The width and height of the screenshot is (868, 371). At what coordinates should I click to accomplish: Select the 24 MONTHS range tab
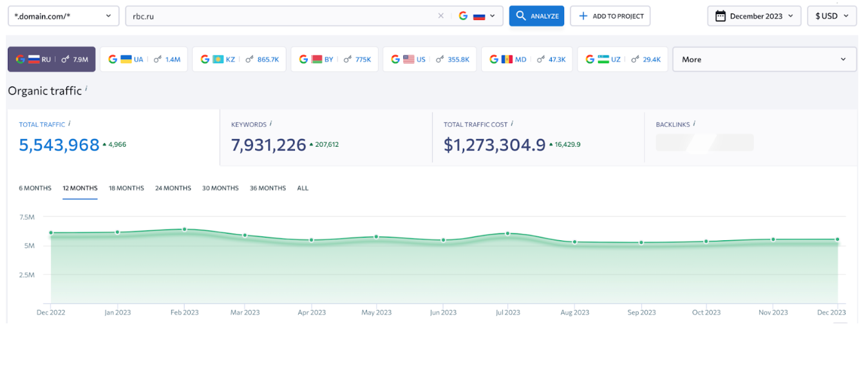click(173, 188)
